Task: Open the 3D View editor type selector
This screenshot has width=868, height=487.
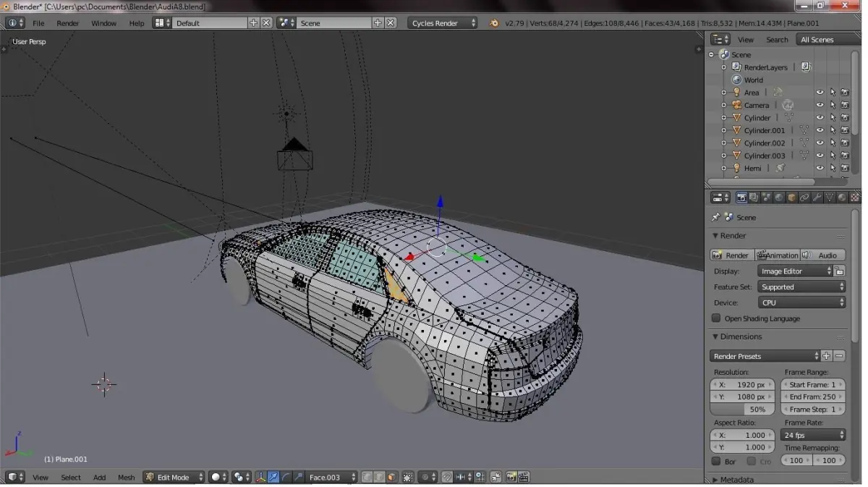Action: (15, 478)
